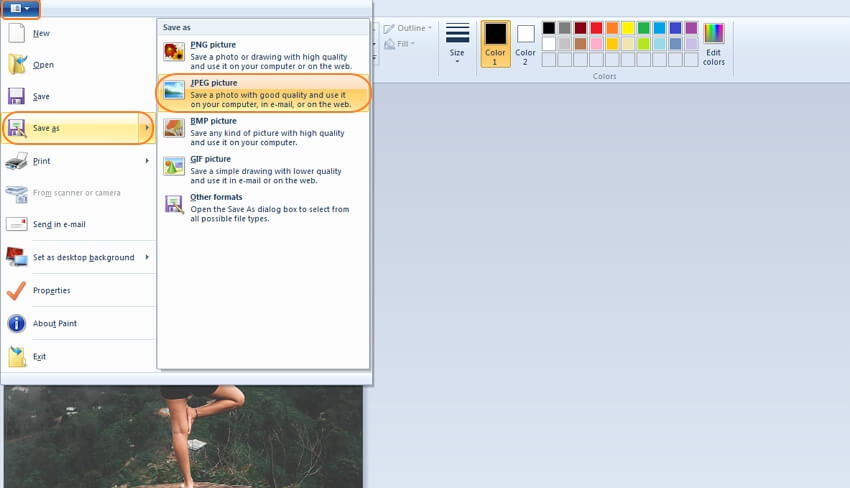The image size is (850, 488).
Task: Click the From scanner or camera icon
Action: click(x=17, y=193)
